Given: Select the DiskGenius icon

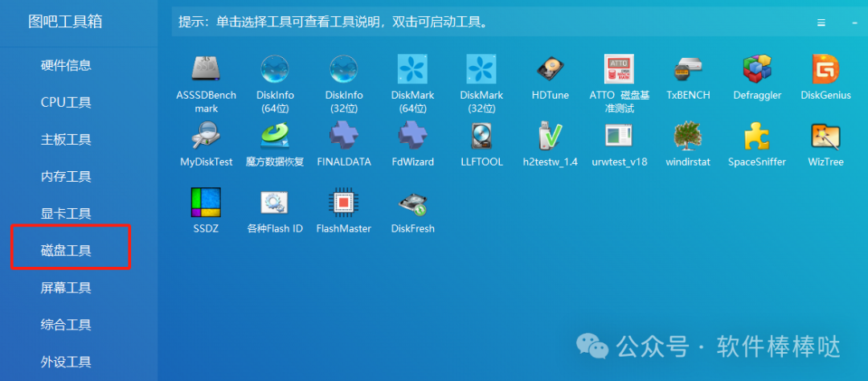Looking at the screenshot, I should [x=825, y=69].
